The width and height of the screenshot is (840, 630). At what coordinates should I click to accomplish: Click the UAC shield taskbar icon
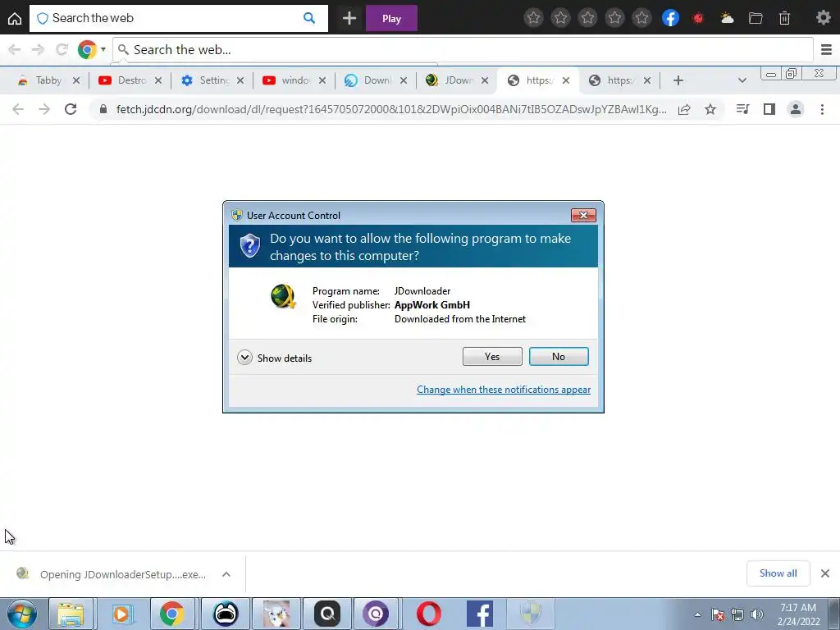(x=531, y=614)
